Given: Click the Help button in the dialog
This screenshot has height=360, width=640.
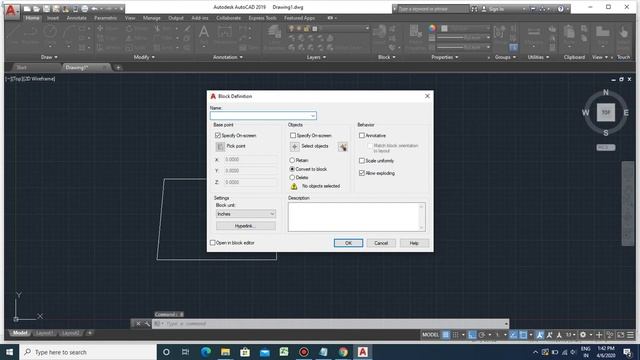Looking at the screenshot, I should [x=414, y=243].
